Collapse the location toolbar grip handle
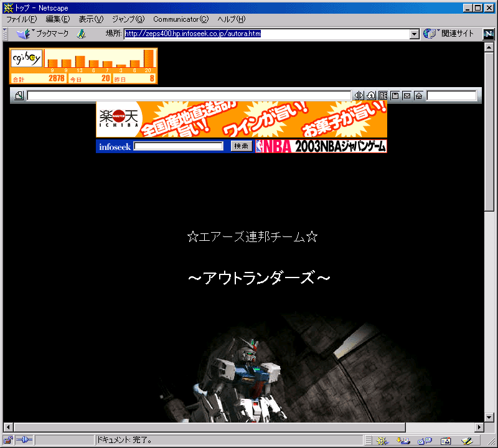498x448 pixels. (5, 34)
